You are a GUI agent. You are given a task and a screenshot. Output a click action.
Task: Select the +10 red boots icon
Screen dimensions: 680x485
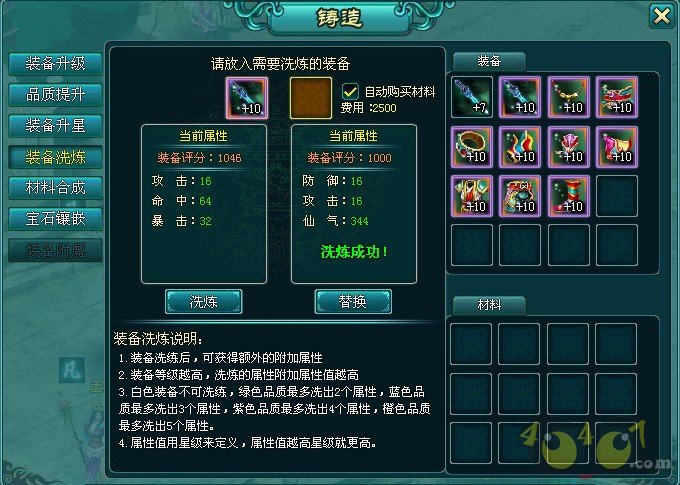click(x=569, y=196)
